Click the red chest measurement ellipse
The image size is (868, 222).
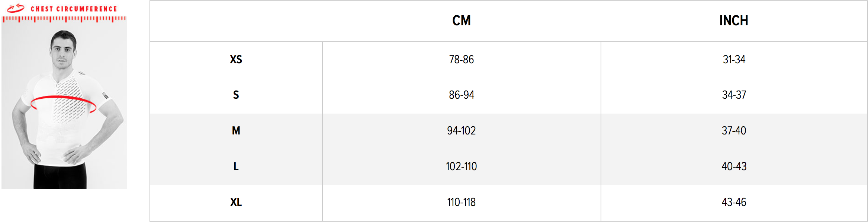coord(63,104)
